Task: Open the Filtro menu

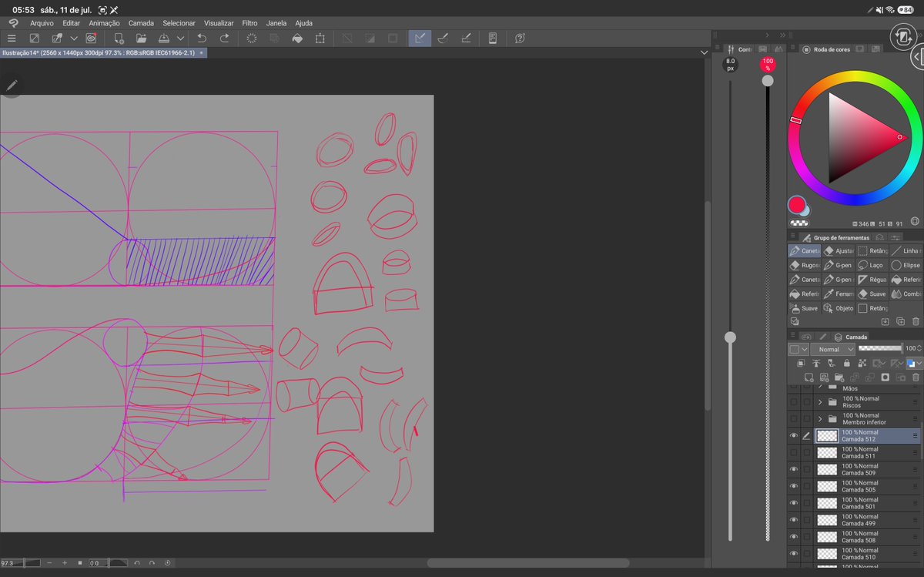Action: tap(249, 23)
